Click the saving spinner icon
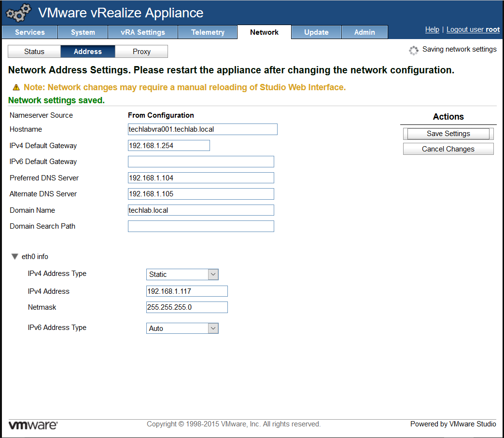Image resolution: width=504 pixels, height=438 pixels. 413,50
